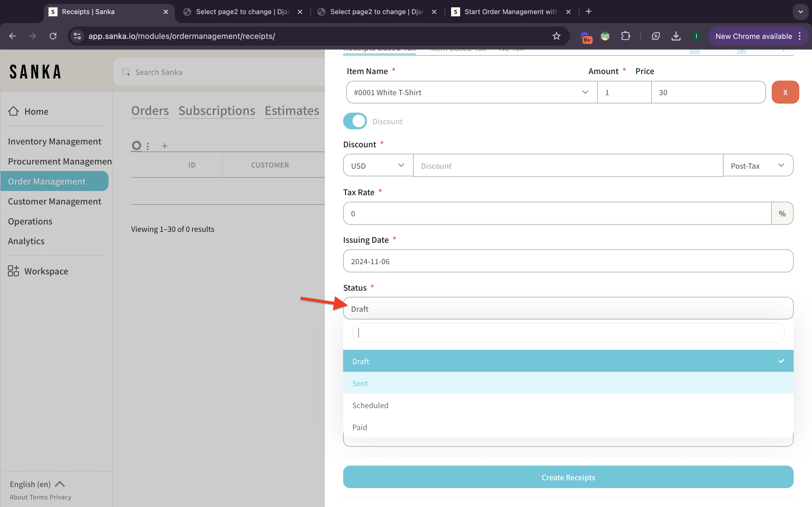812x507 pixels.
Task: Open the White T-Shirt item dropdown
Action: pyautogui.click(x=471, y=92)
